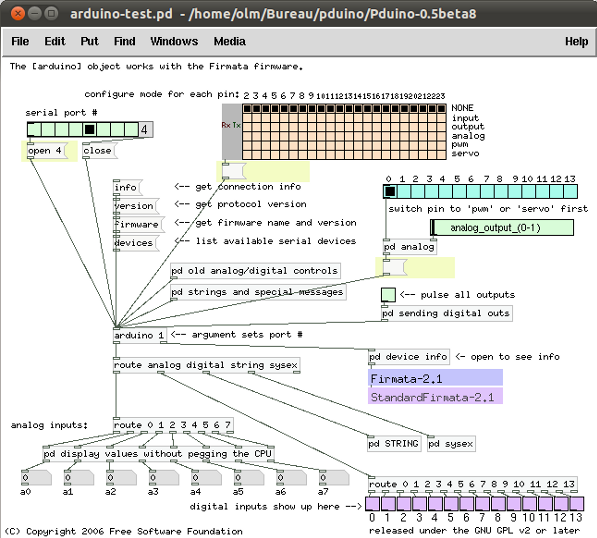Screen dimensions: 597x538
Task: Click the analog_output_(0-1) slider
Action: [502, 228]
